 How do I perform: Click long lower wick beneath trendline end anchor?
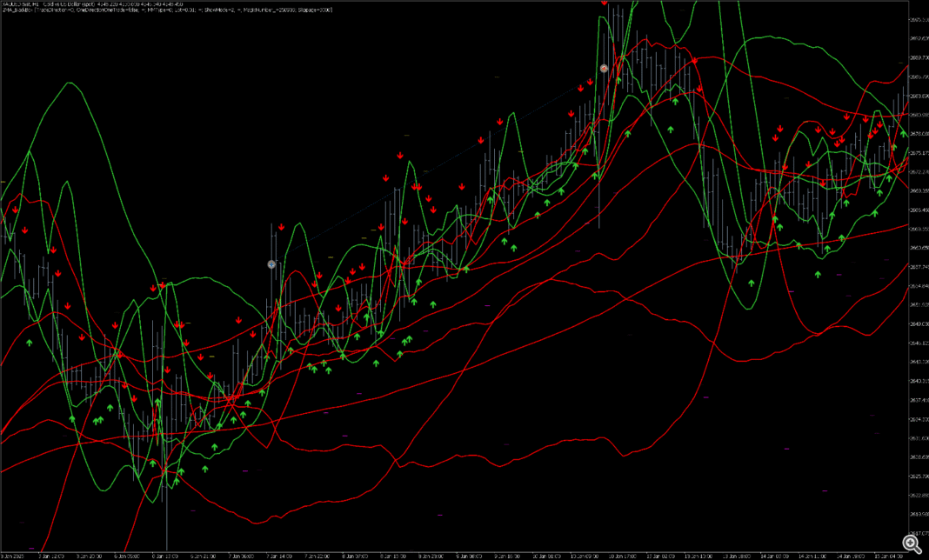(599, 209)
